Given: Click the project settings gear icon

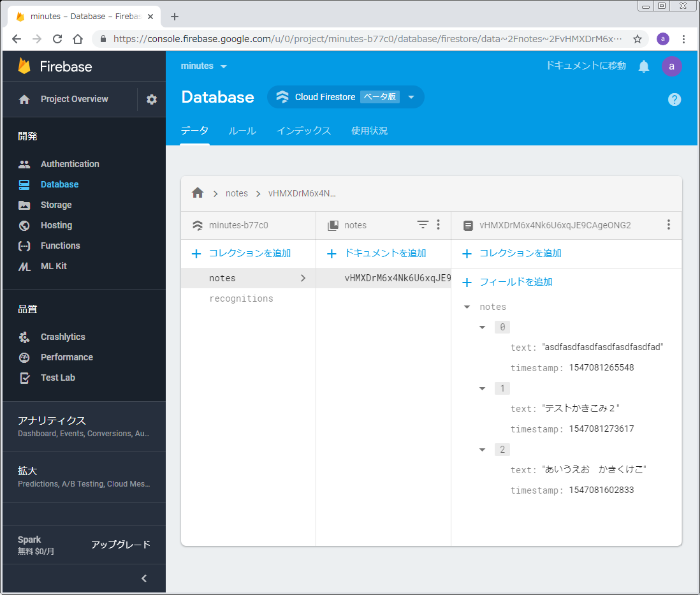Looking at the screenshot, I should tap(152, 99).
